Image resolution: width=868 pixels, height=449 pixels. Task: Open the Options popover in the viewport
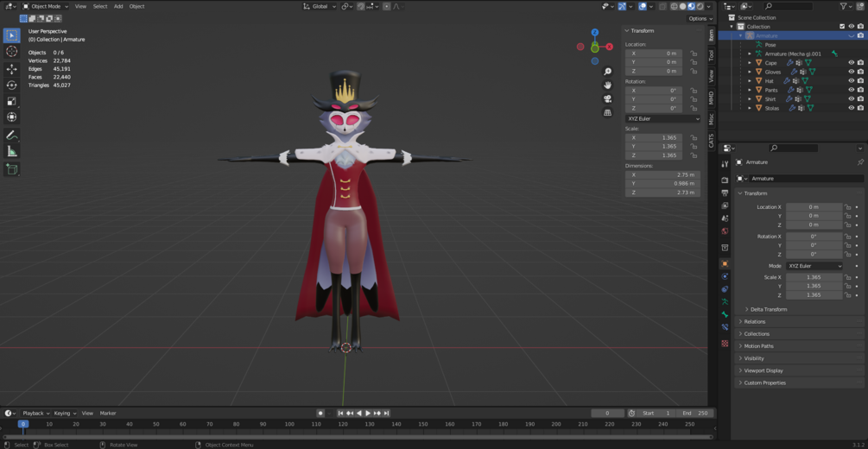pos(700,18)
